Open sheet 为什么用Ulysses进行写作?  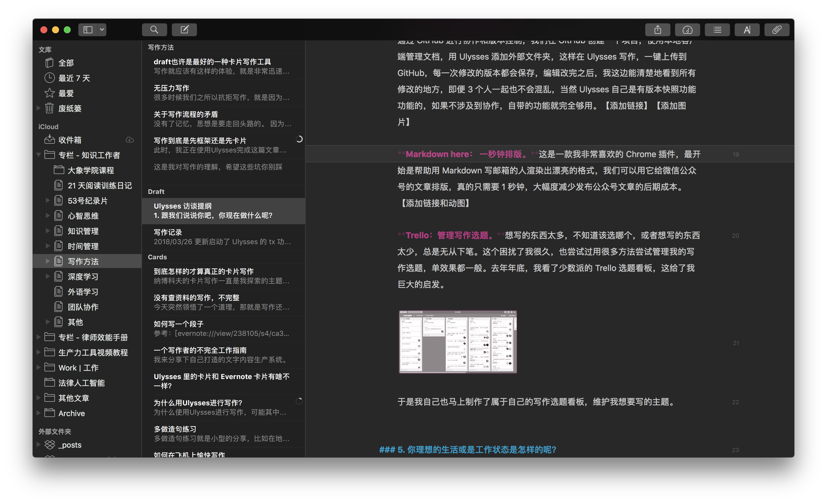point(224,407)
